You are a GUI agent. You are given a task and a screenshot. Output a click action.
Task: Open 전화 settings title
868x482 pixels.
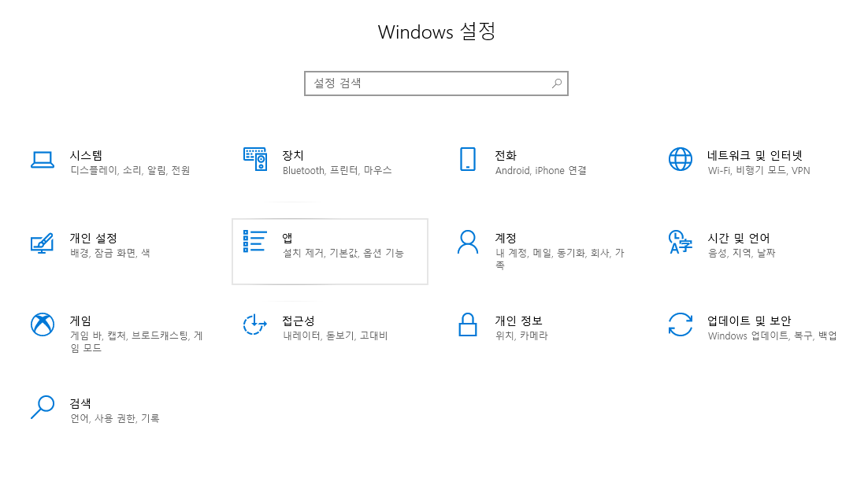[506, 155]
